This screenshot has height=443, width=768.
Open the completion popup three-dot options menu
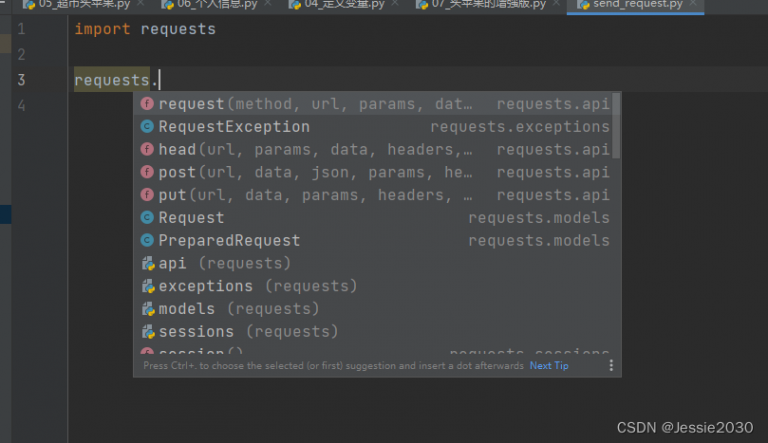611,366
